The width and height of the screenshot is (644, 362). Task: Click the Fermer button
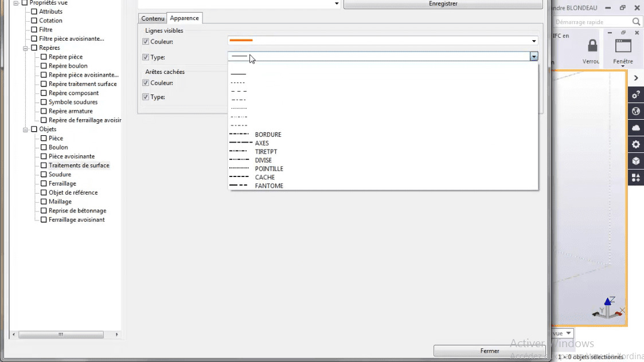pyautogui.click(x=489, y=351)
